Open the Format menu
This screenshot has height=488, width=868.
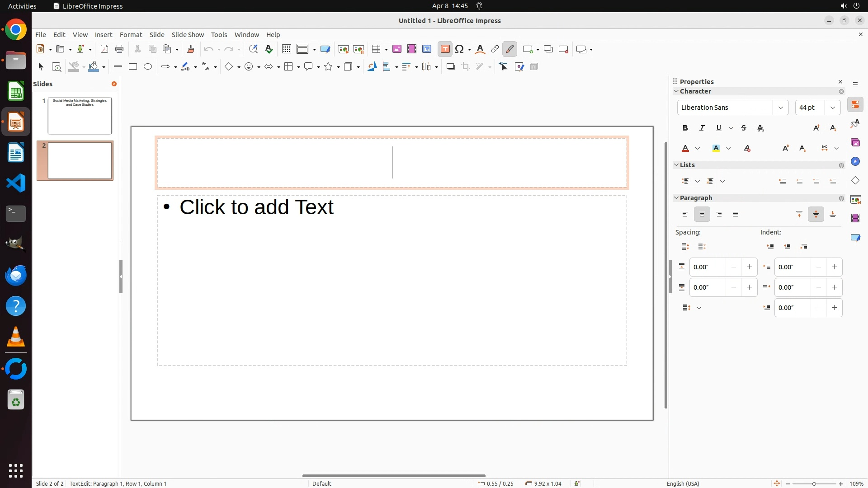pyautogui.click(x=131, y=35)
